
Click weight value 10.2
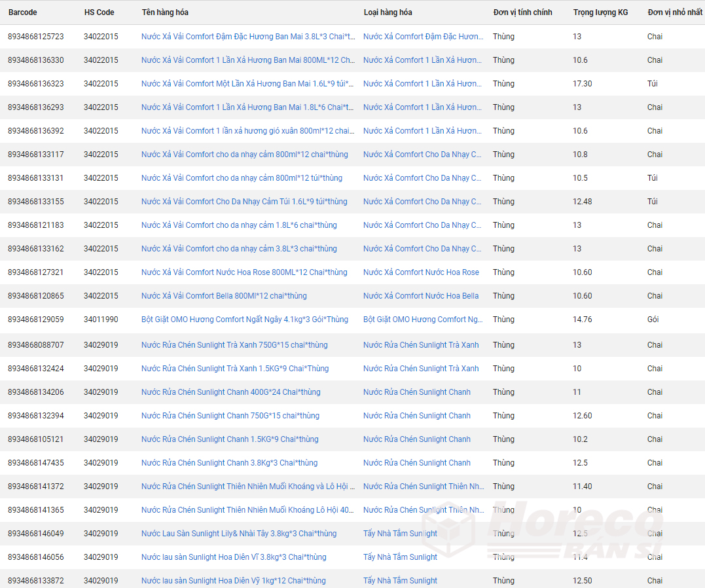click(580, 439)
